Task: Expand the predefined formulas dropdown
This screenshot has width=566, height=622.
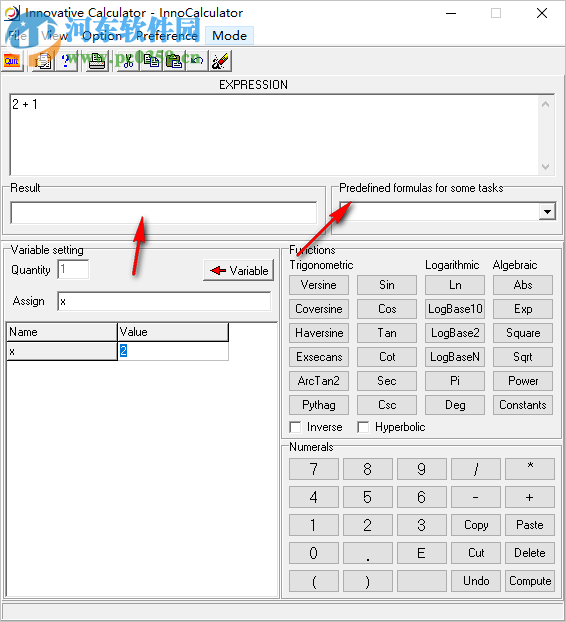Action: click(547, 211)
